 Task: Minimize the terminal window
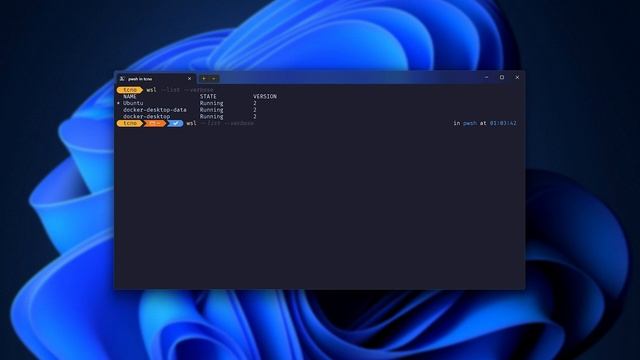tap(486, 77)
